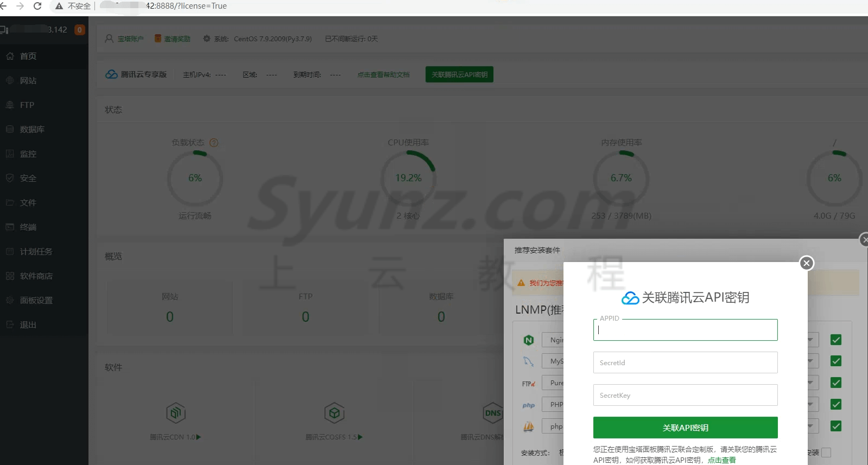The height and width of the screenshot is (465, 868).
Task: Click the 6% load status gauge
Action: [x=195, y=178]
